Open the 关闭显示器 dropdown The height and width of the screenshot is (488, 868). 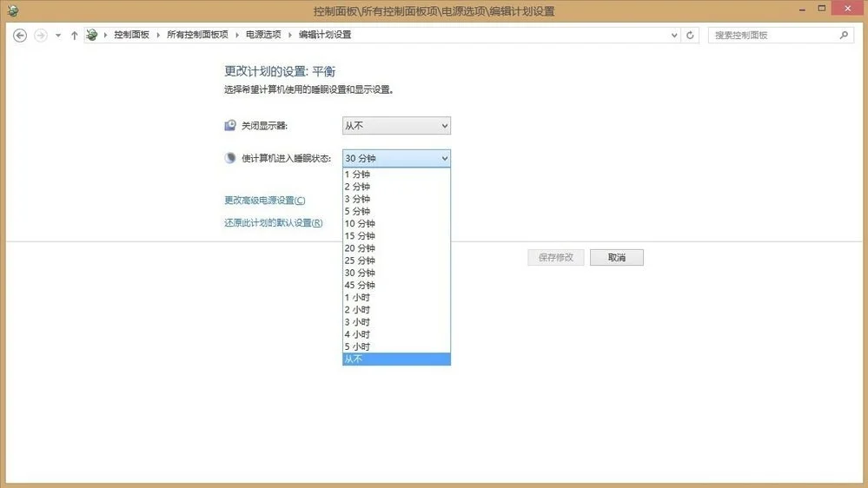396,126
